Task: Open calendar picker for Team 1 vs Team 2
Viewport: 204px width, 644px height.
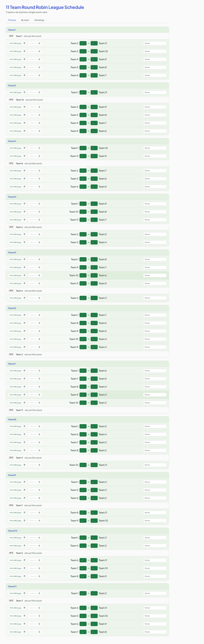Action: [24, 593]
